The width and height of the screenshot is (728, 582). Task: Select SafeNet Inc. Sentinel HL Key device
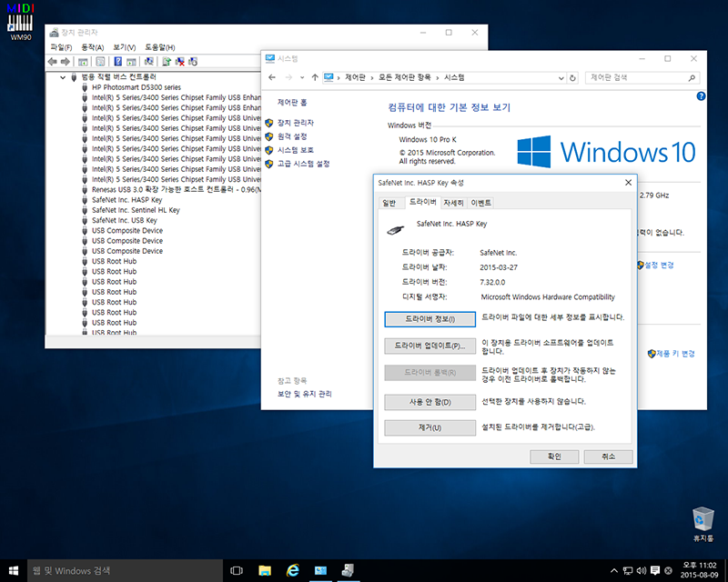[136, 210]
